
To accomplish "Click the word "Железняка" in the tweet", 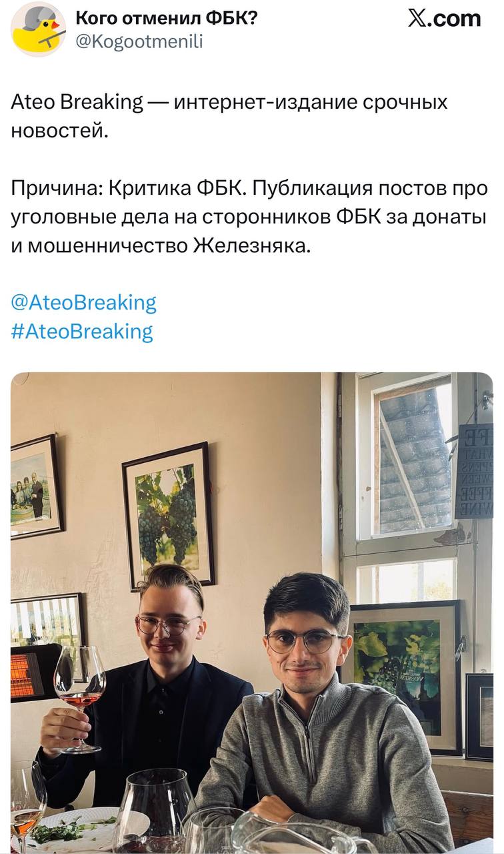I will tap(251, 246).
